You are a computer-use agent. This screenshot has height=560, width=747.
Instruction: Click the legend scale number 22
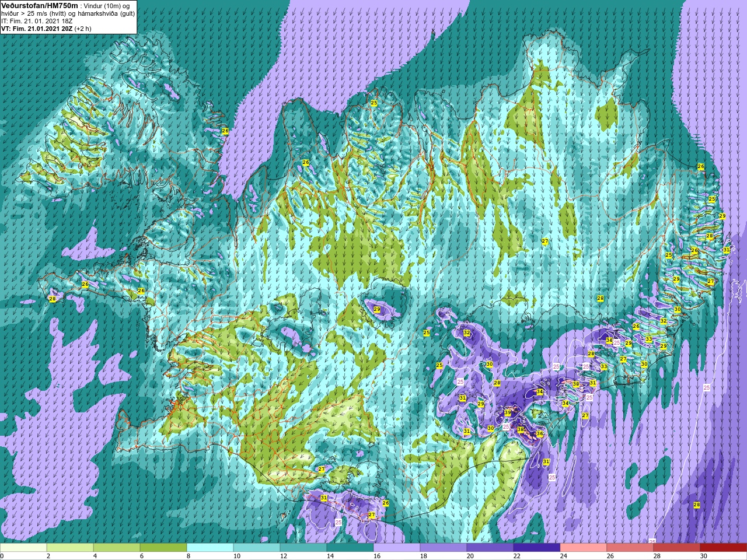(x=516, y=556)
